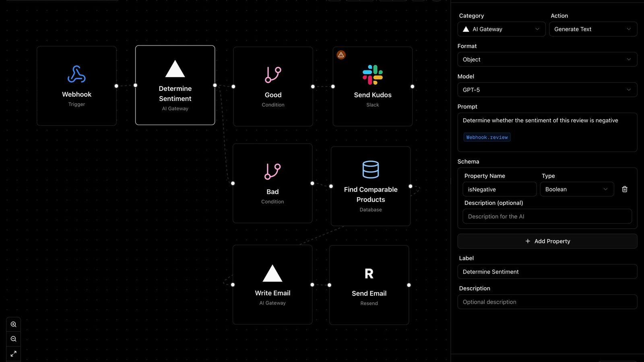Click the Bad condition input handle

[x=233, y=183]
